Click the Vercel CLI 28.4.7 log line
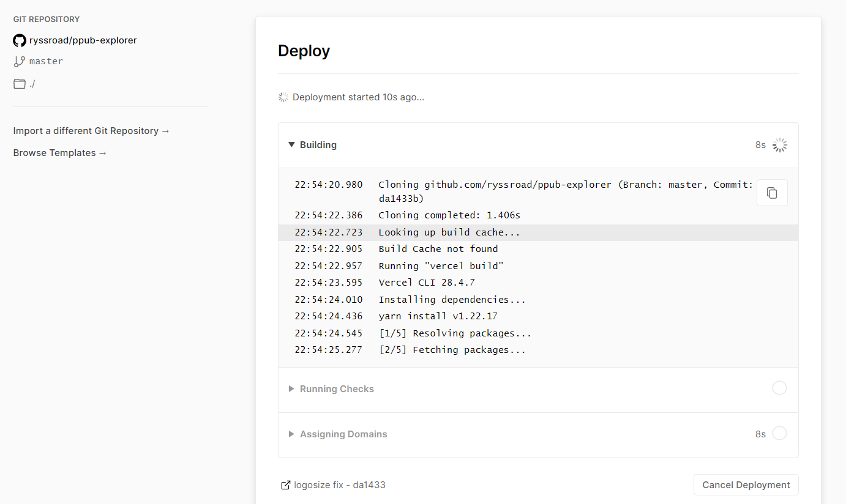This screenshot has height=504, width=846. coord(538,283)
